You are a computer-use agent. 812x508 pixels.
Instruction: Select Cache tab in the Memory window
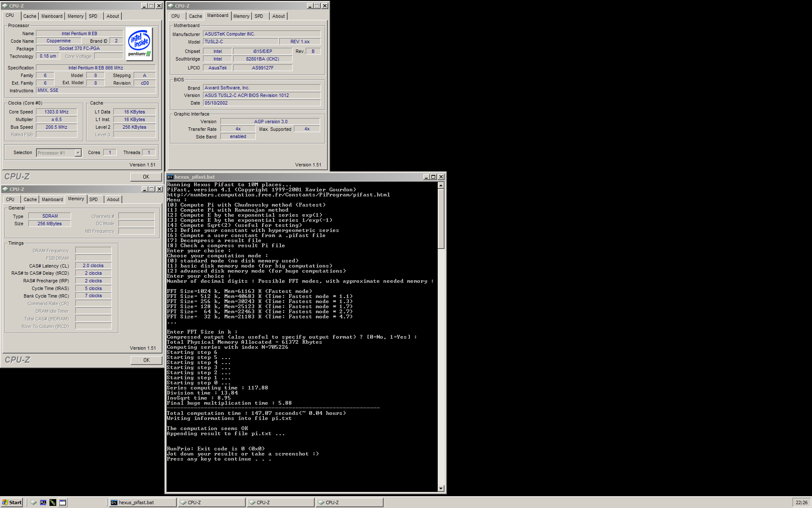pyautogui.click(x=30, y=199)
